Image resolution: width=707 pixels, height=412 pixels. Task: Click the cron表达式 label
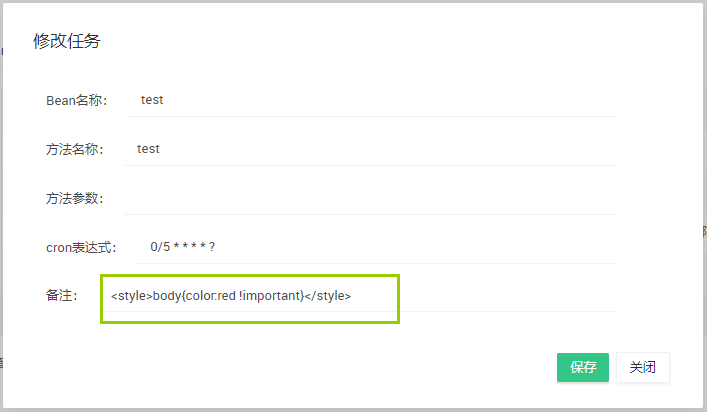(81, 247)
